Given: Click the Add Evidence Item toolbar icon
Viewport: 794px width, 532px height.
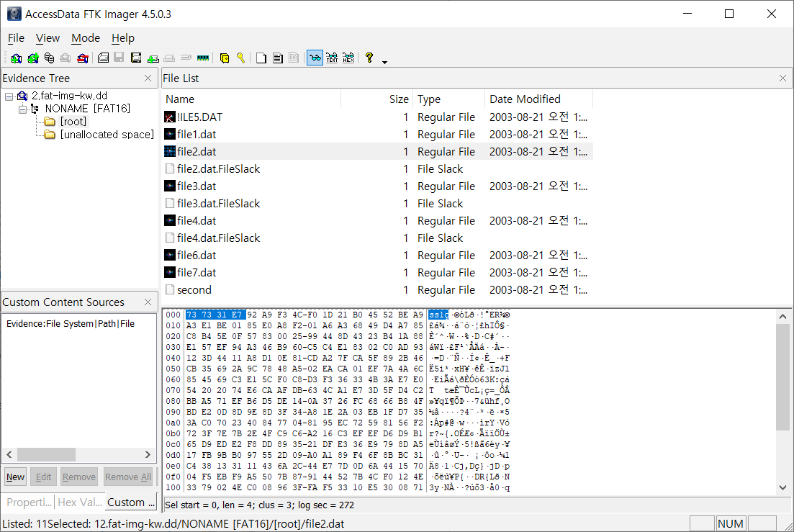Looking at the screenshot, I should 17,58.
